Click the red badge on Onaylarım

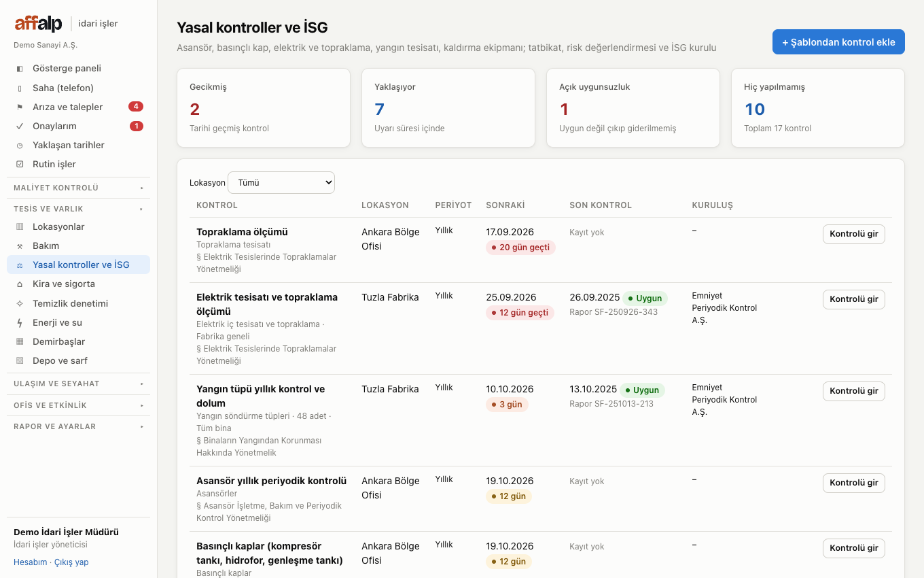(136, 126)
